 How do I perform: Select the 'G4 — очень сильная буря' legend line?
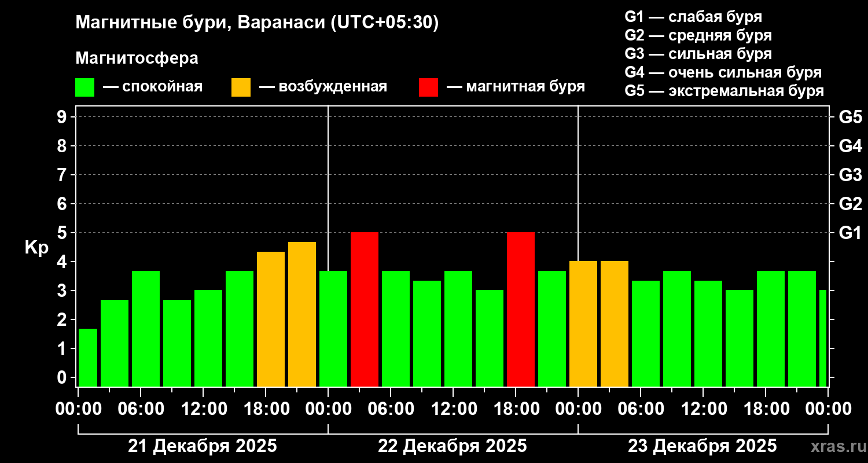pyautogui.click(x=723, y=72)
